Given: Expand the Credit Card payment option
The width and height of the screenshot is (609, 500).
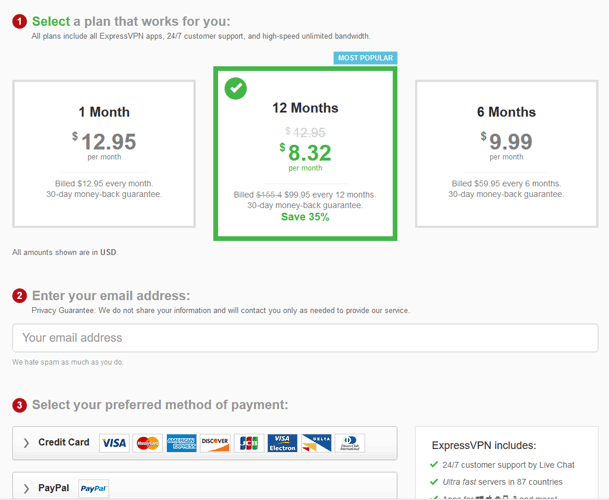Looking at the screenshot, I should (205, 443).
